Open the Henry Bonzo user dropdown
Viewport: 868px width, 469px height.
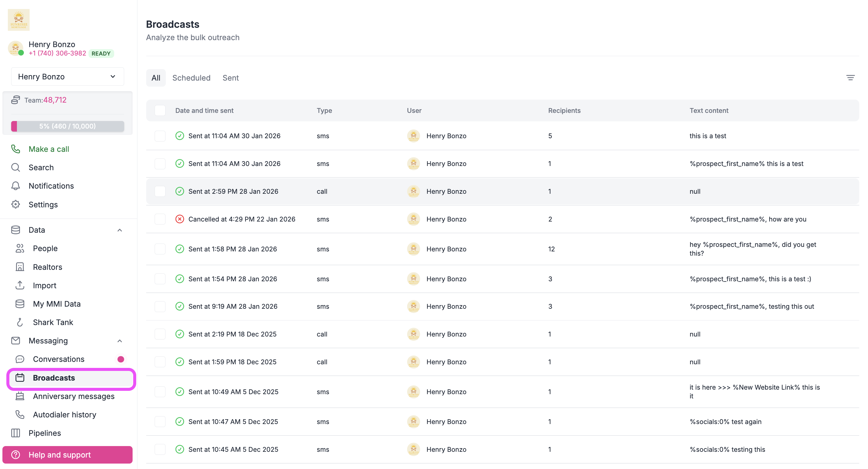[x=67, y=77]
